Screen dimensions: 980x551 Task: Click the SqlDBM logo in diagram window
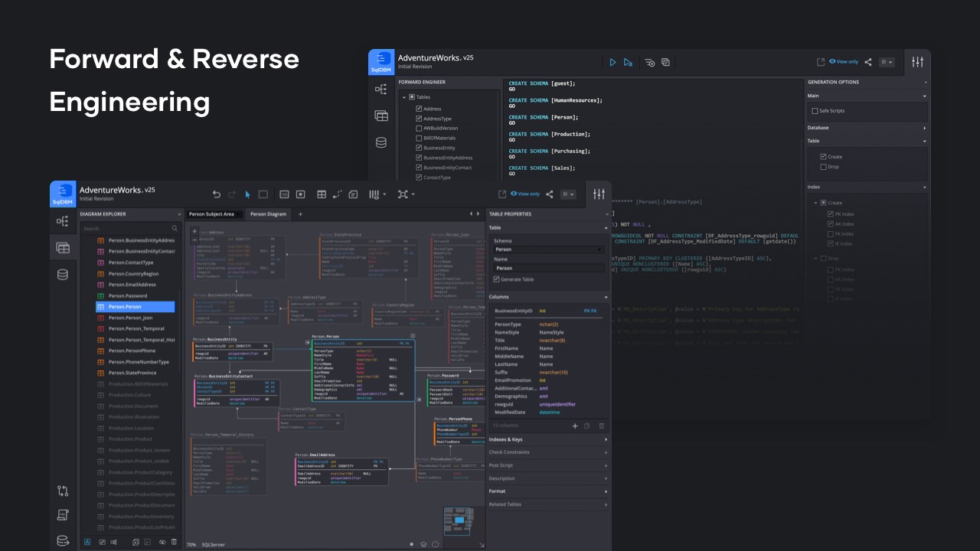[63, 194]
